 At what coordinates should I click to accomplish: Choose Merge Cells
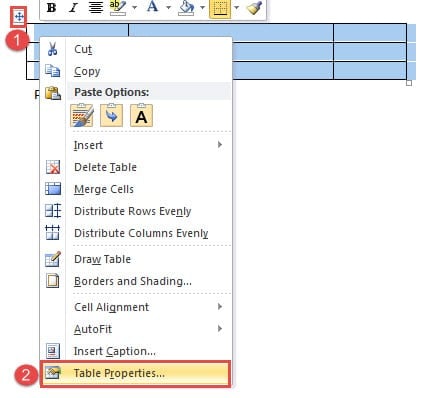coord(136,189)
